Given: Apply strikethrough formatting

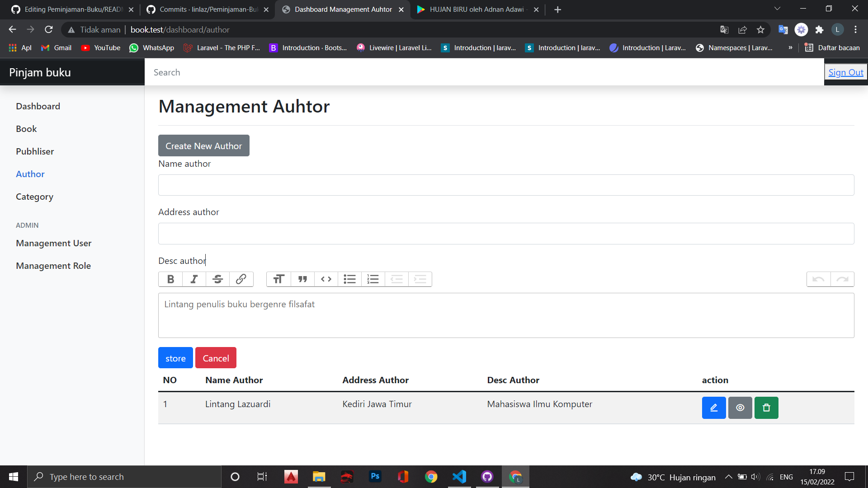Looking at the screenshot, I should coord(217,279).
